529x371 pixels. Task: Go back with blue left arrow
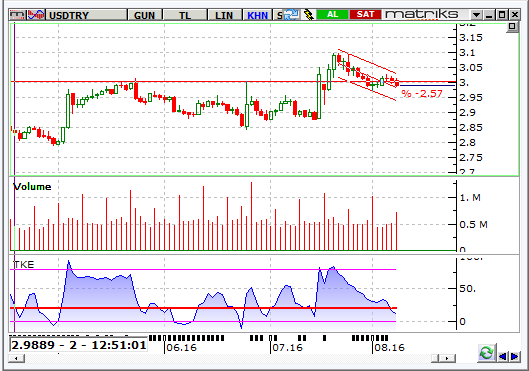(x=502, y=356)
